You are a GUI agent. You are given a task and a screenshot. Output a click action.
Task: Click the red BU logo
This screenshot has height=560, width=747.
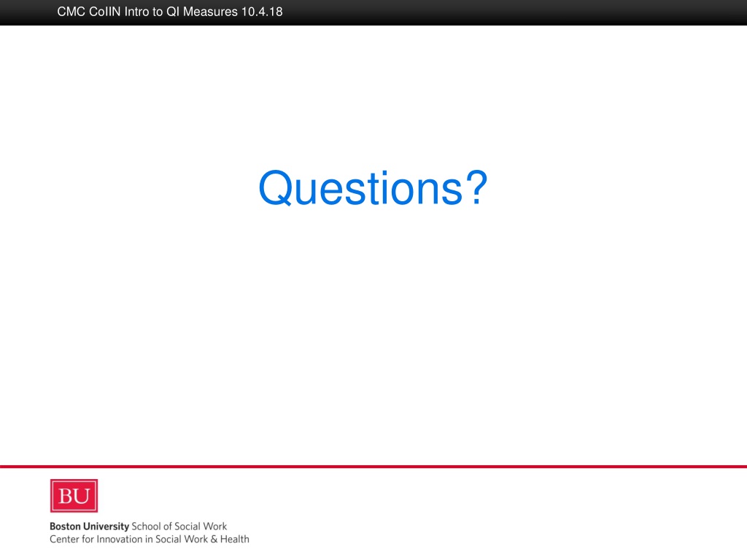point(74,496)
